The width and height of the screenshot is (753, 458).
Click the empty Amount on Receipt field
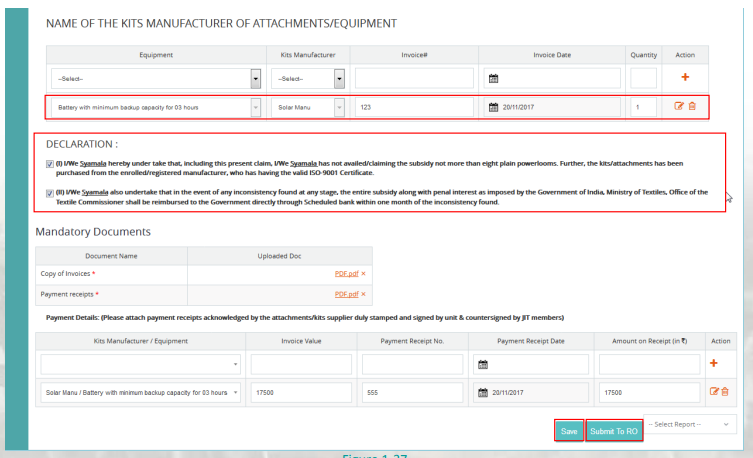point(649,364)
